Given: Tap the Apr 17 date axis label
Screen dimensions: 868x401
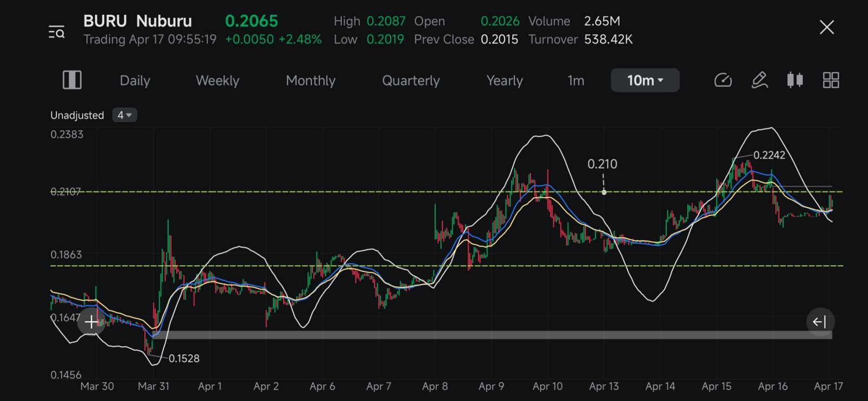Looking at the screenshot, I should tap(829, 386).
